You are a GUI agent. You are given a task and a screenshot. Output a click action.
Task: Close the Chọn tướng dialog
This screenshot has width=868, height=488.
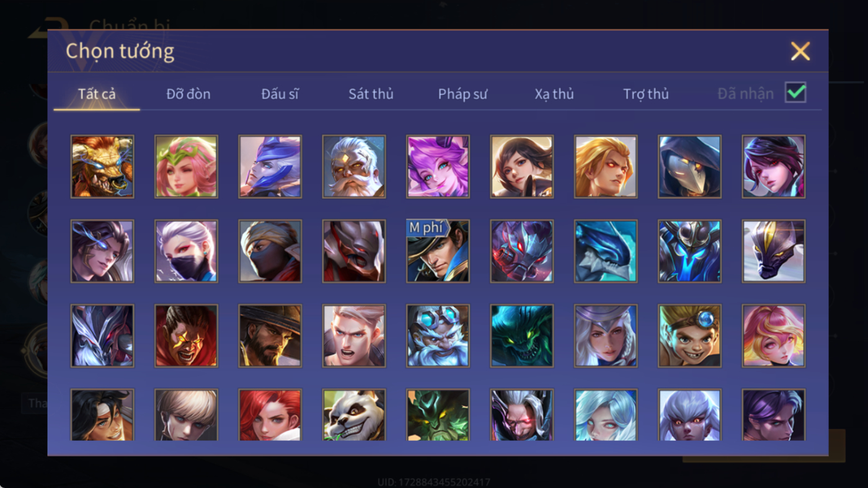tap(800, 51)
